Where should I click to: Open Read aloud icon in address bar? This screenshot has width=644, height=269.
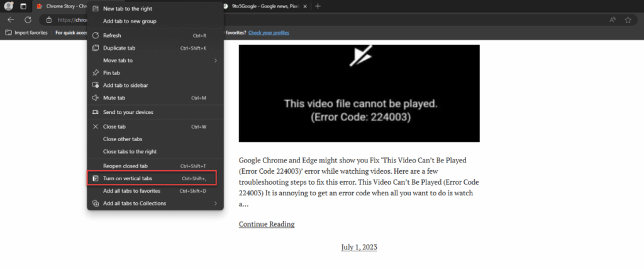click(613, 20)
